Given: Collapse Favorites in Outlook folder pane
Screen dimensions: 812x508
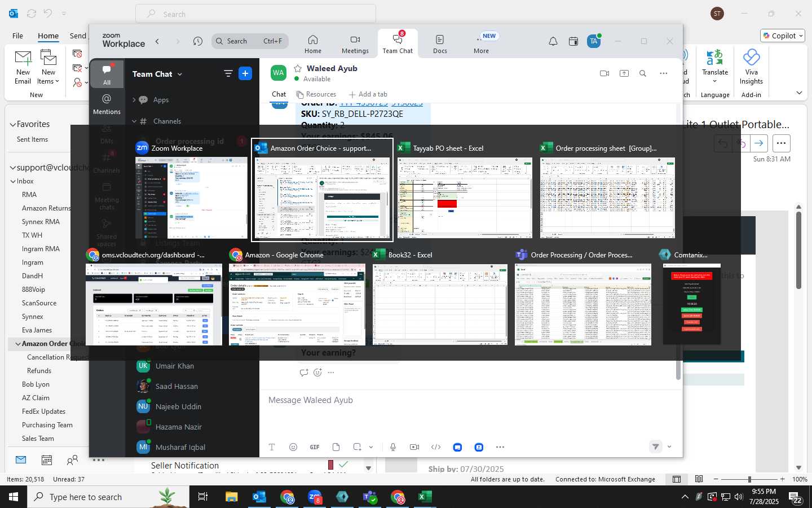Looking at the screenshot, I should (x=12, y=124).
